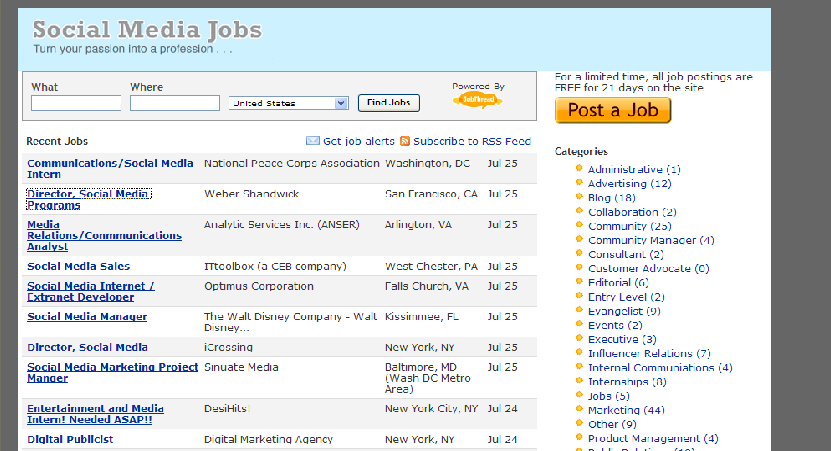Open the Director, Social Media job at iCrossing
Viewport: 831px width, 451px height.
(x=87, y=348)
